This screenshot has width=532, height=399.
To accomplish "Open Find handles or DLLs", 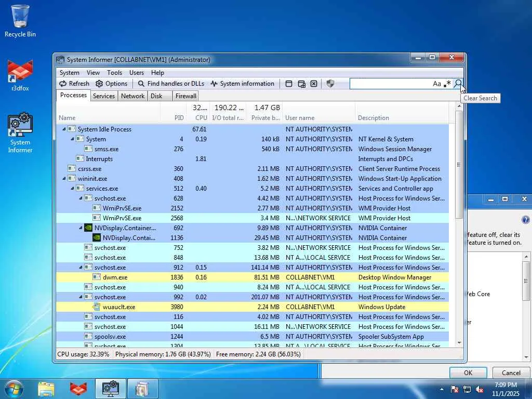I will [x=171, y=84].
